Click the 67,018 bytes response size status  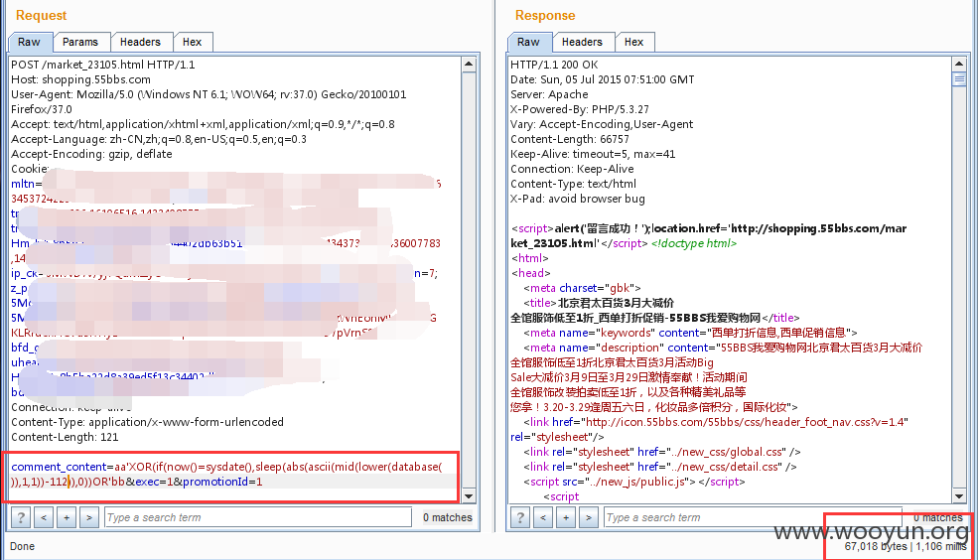[x=876, y=546]
